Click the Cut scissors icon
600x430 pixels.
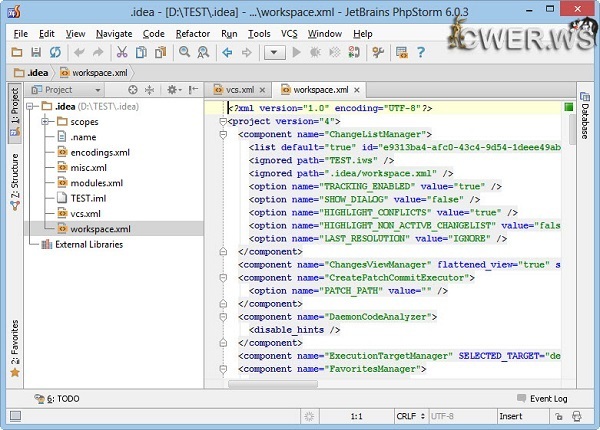tap(124, 52)
